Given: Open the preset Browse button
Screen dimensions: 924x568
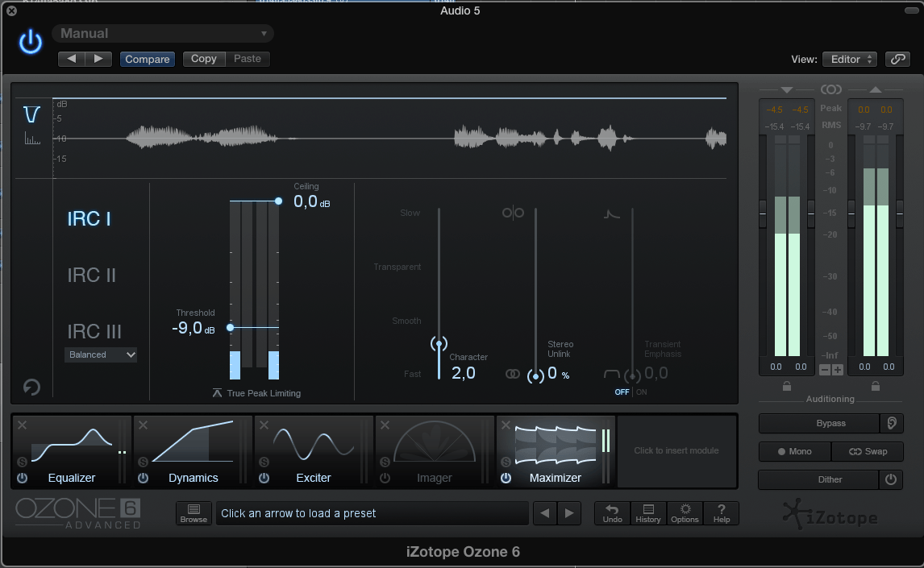Looking at the screenshot, I should pos(194,513).
